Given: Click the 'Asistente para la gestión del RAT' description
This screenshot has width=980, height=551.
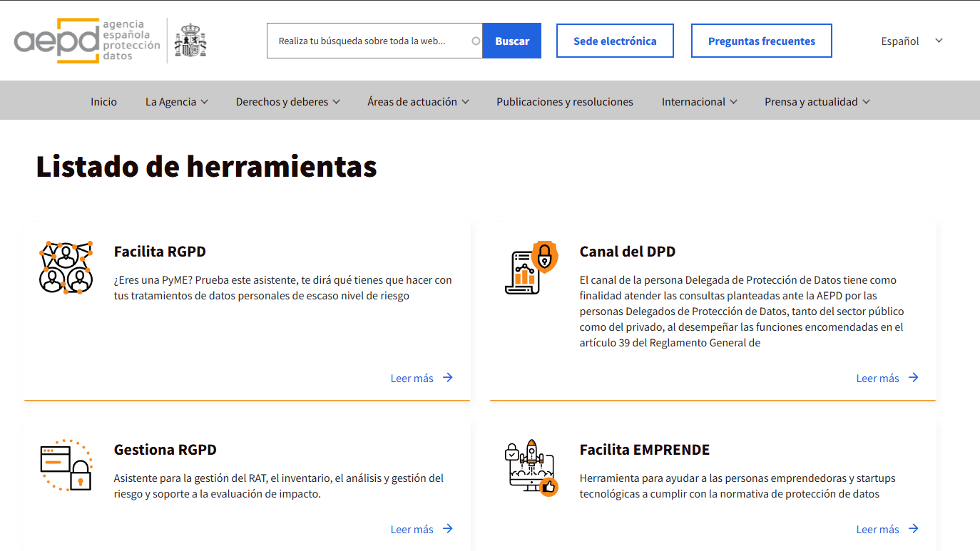Looking at the screenshot, I should pos(279,486).
